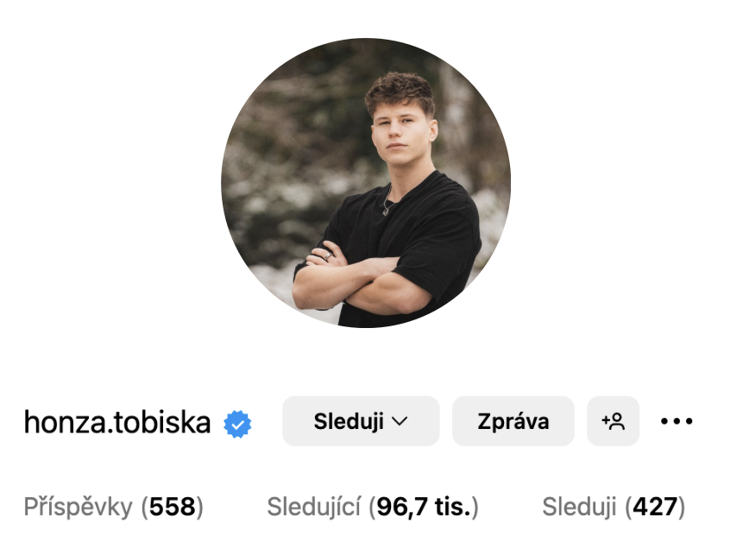Click the man's face in profile photo
Viewport: 756px width, 549px height.
401,130
